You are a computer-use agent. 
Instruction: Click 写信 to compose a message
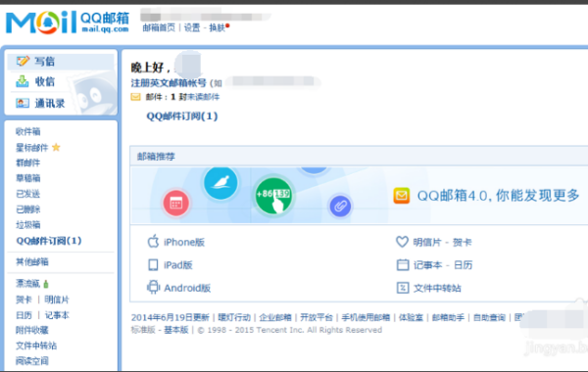(x=45, y=61)
